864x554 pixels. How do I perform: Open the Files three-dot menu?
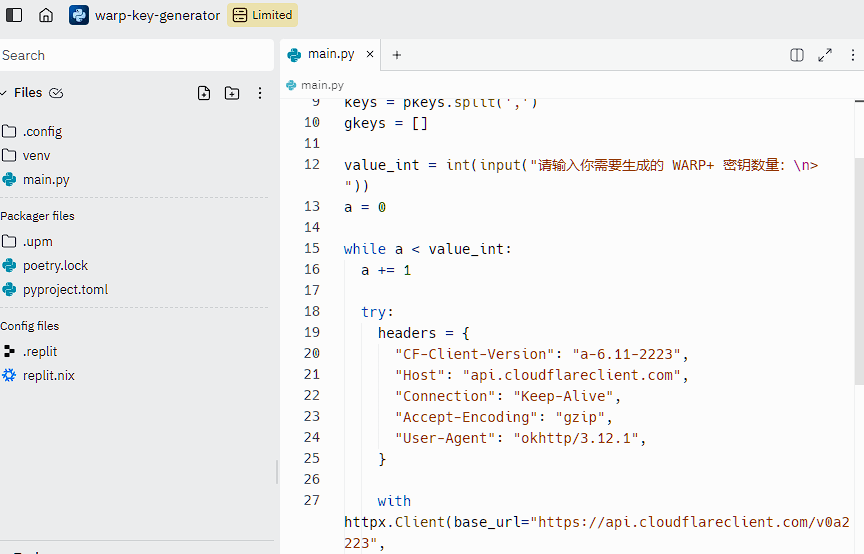260,93
